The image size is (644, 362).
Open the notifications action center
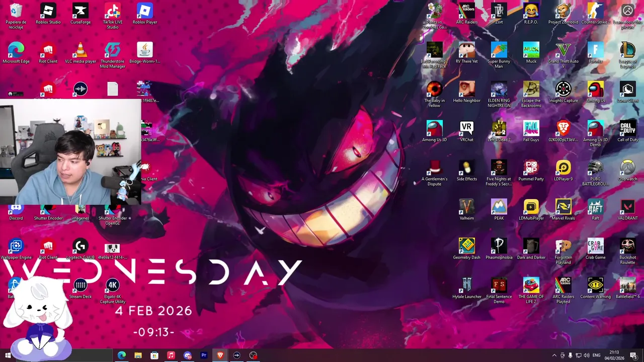tap(633, 355)
